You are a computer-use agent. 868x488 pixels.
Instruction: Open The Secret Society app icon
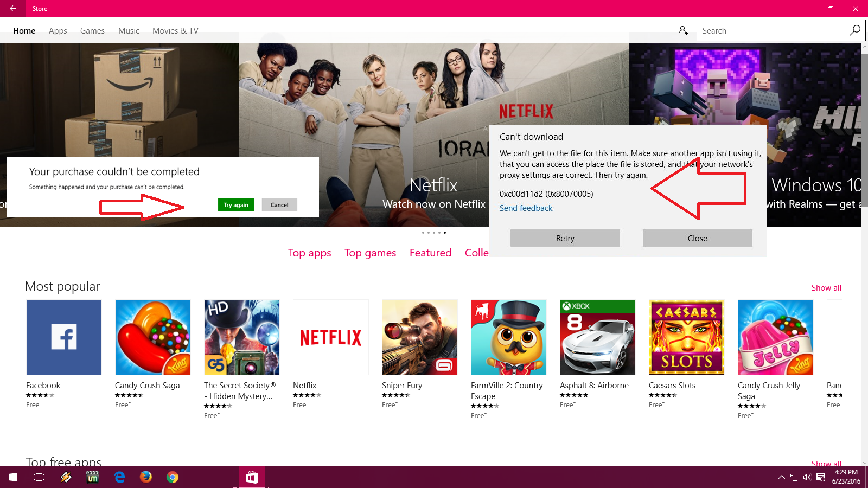pos(242,337)
